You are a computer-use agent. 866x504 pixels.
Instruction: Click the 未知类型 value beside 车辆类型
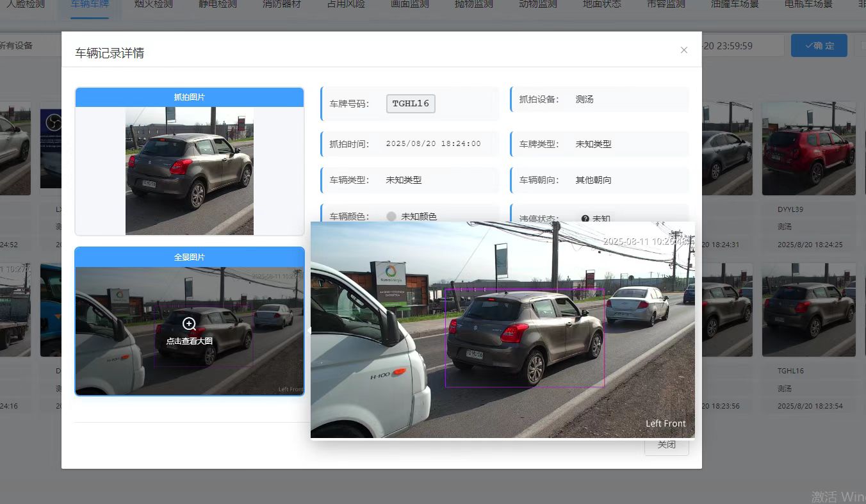(x=404, y=180)
